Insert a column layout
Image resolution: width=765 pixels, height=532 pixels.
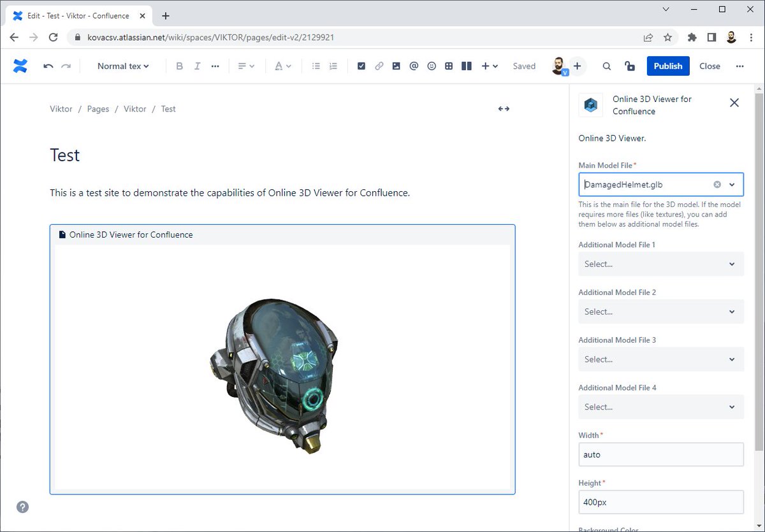[467, 66]
